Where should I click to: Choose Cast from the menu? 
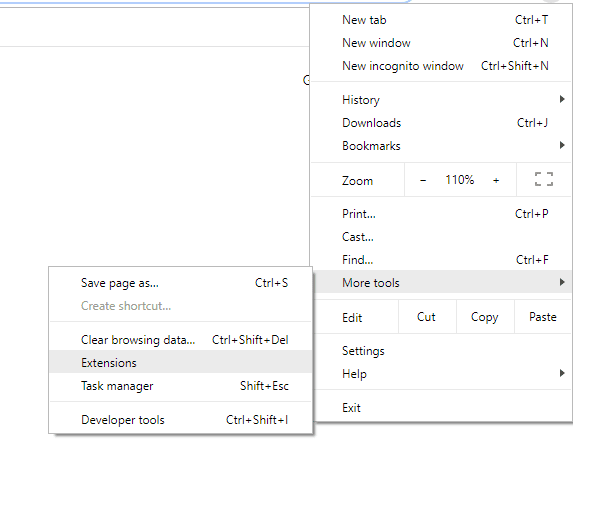(x=441, y=237)
